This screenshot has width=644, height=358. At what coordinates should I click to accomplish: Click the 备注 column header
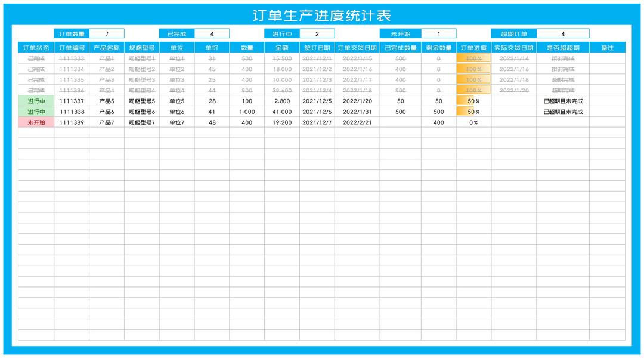[608, 48]
